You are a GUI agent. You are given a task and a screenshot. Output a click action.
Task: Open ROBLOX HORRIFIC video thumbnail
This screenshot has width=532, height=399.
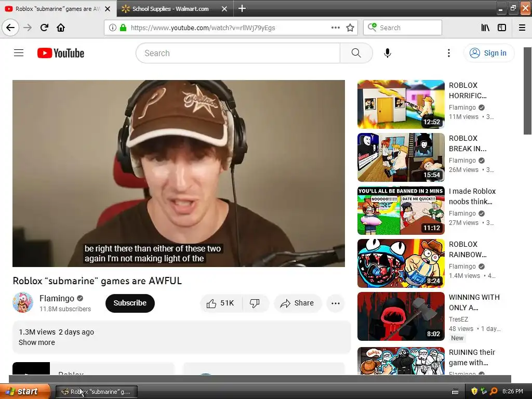pos(401,104)
